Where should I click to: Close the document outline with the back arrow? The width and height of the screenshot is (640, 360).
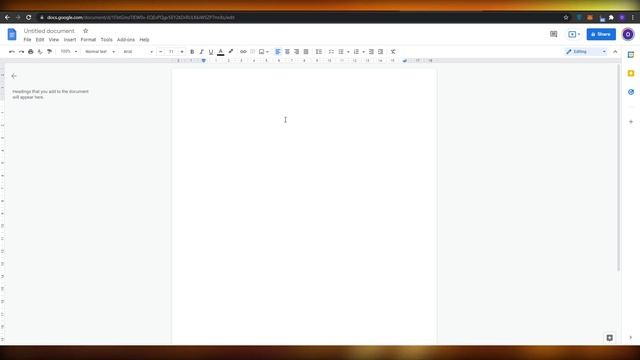pos(14,76)
